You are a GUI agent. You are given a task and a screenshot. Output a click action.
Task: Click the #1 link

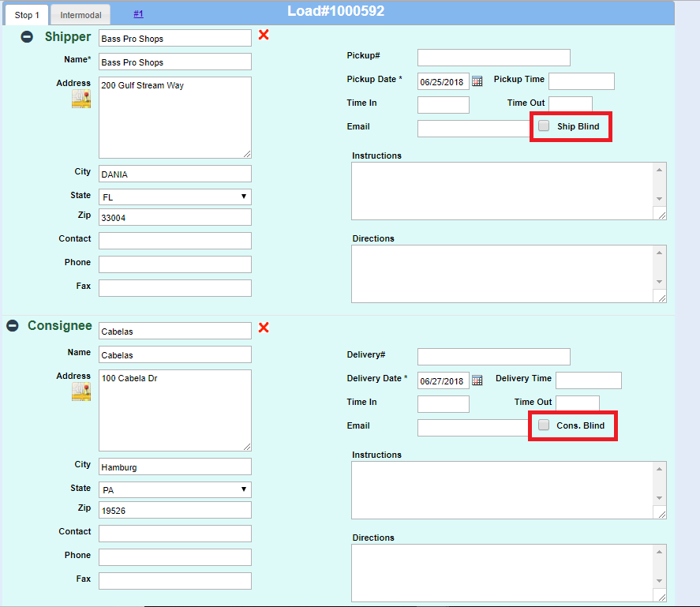(x=138, y=14)
